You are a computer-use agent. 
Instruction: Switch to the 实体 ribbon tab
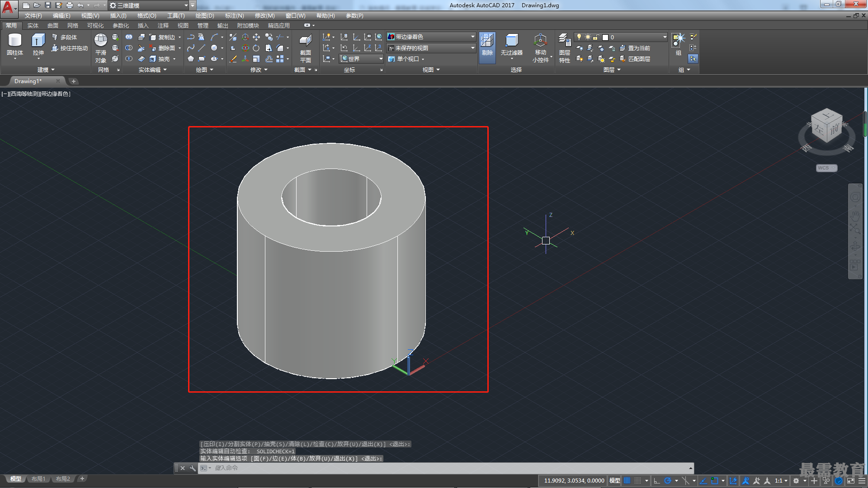point(33,26)
